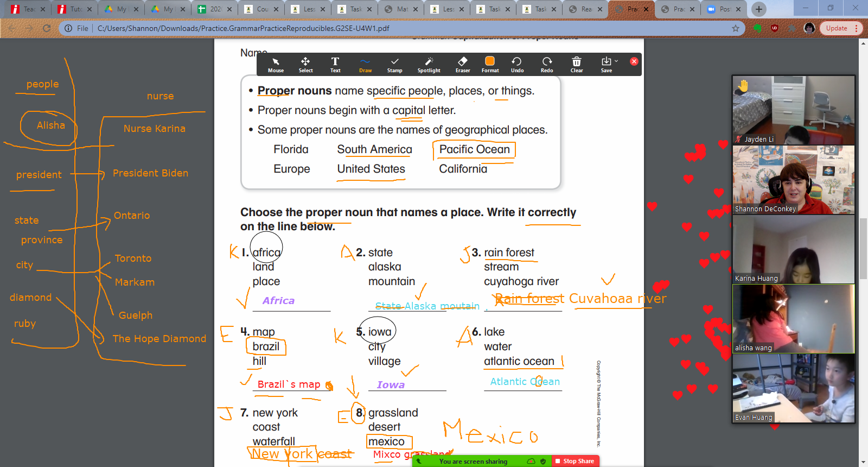Select Shannon DeConkey's video thumbnail
Screen dimensions: 868x467
pos(794,180)
